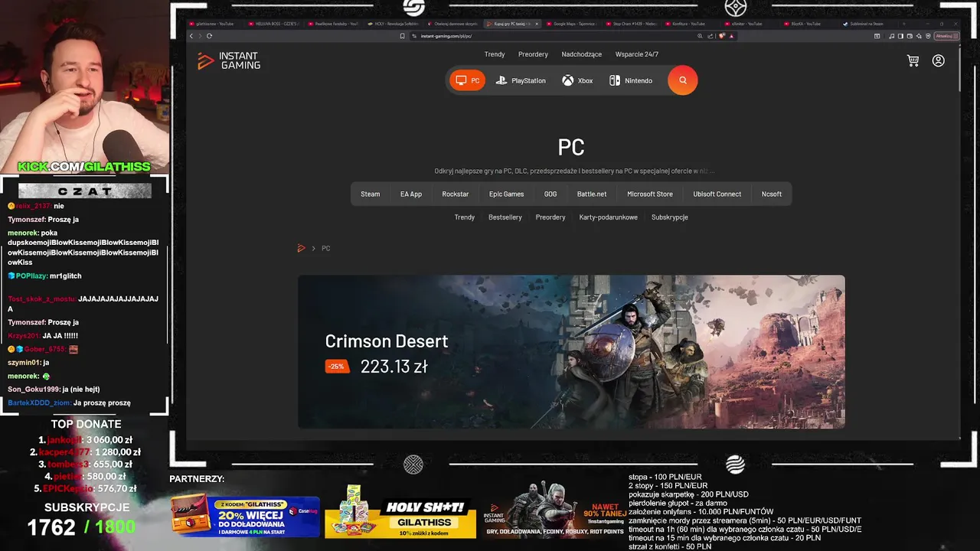The image size is (980, 551).
Task: Click the chat message from szymin01
Action: pyautogui.click(x=28, y=363)
